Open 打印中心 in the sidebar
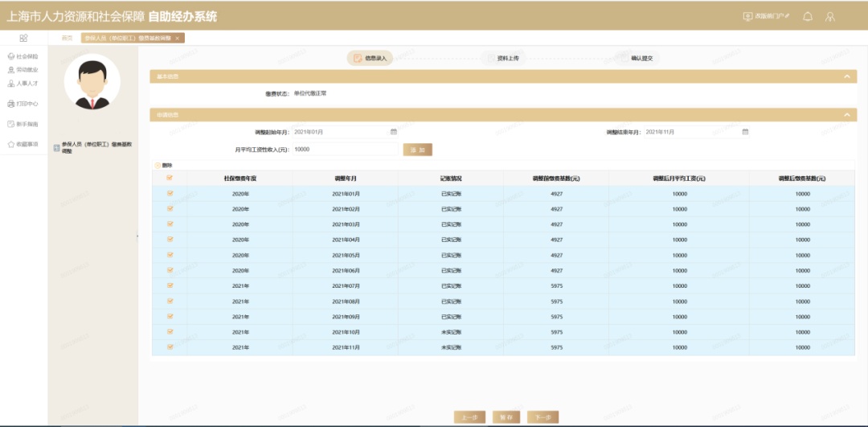This screenshot has height=427, width=868. (23, 104)
